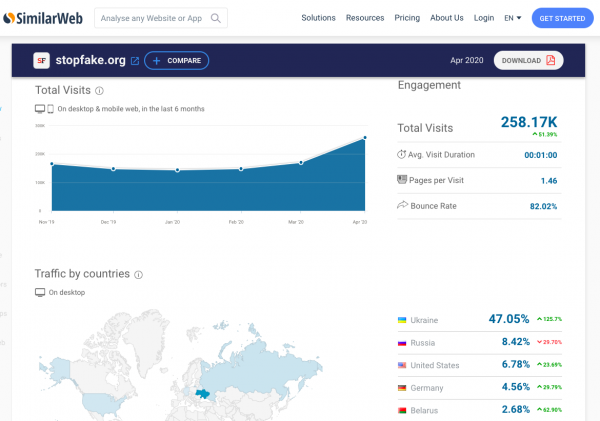Click the Total Visits info icon
This screenshot has height=421, width=600.
point(99,91)
